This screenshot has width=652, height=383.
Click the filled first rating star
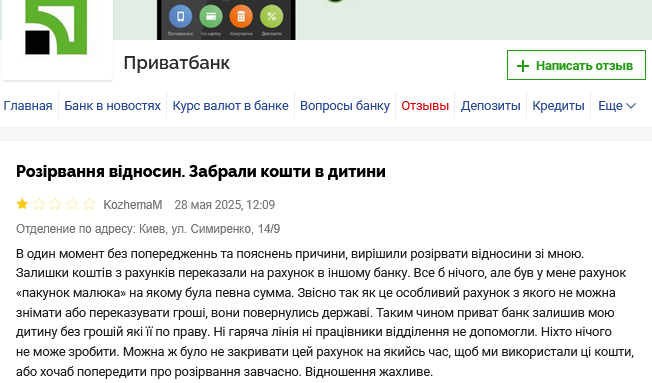click(22, 204)
